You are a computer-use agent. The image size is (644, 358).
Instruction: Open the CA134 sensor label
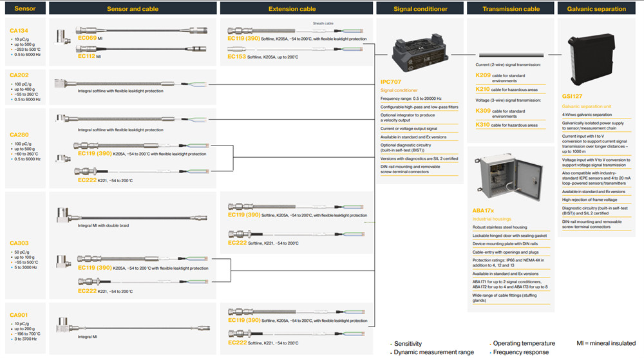(19, 31)
